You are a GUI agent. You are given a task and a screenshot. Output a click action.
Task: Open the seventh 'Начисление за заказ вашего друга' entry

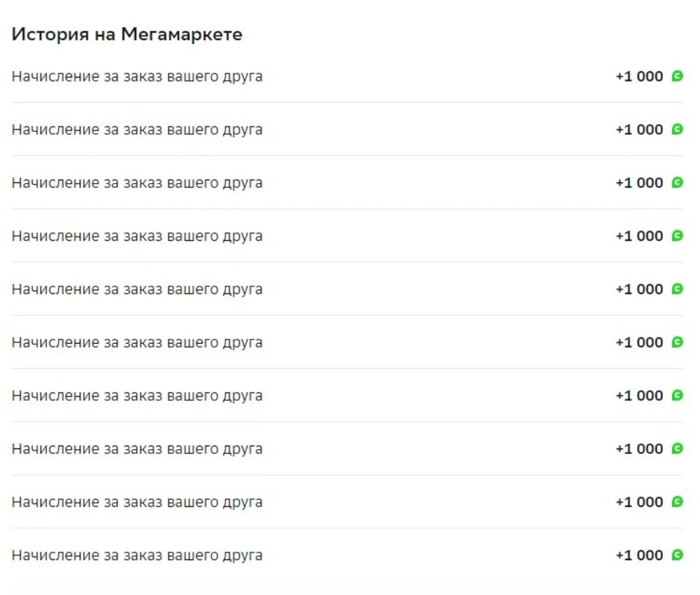pyautogui.click(x=137, y=396)
